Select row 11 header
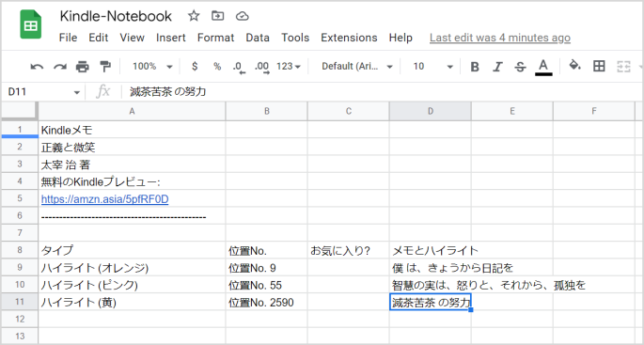The image size is (644, 345). pyautogui.click(x=20, y=302)
